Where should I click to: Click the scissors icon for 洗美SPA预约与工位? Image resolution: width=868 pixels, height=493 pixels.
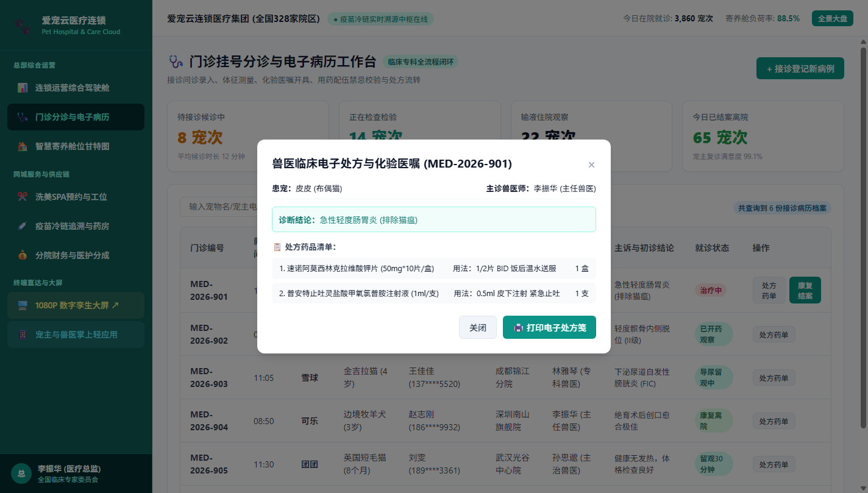point(23,197)
